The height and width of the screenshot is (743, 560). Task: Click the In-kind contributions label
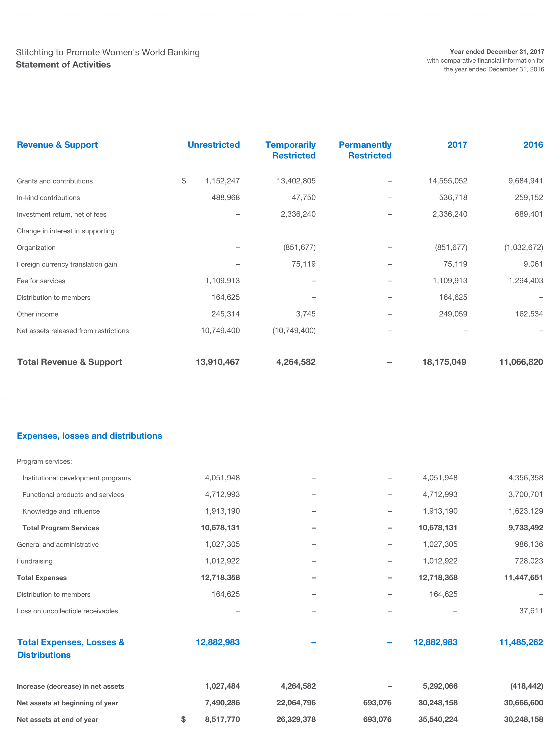[48, 198]
